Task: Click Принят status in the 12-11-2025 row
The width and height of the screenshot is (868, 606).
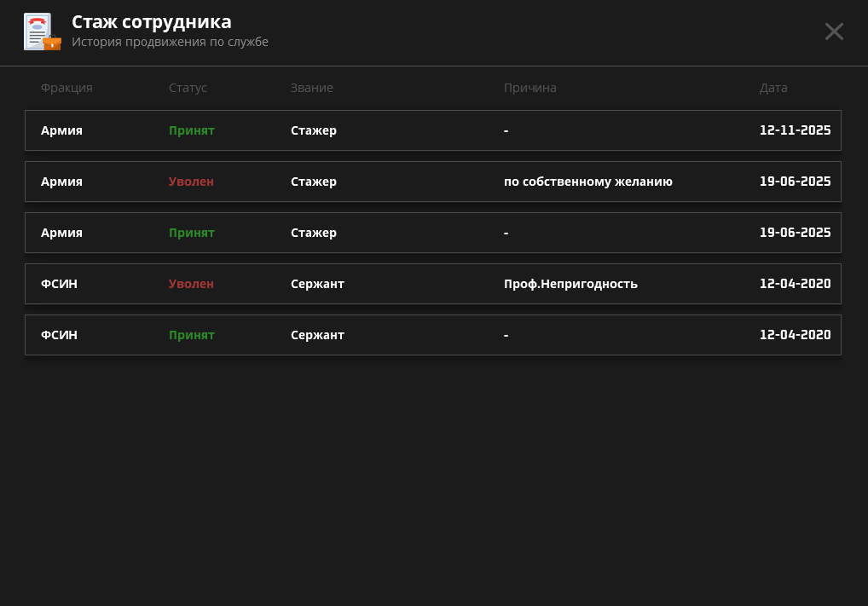Action: pyautogui.click(x=191, y=130)
